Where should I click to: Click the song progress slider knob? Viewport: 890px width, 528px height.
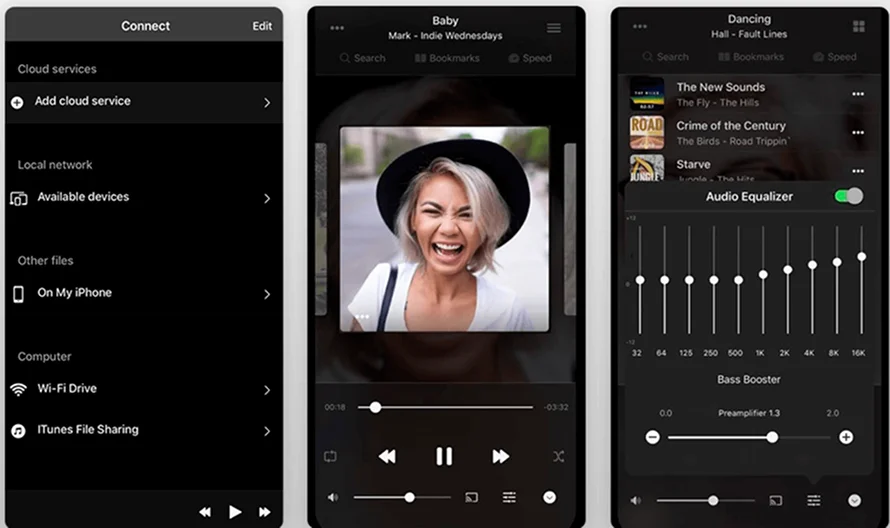[375, 407]
